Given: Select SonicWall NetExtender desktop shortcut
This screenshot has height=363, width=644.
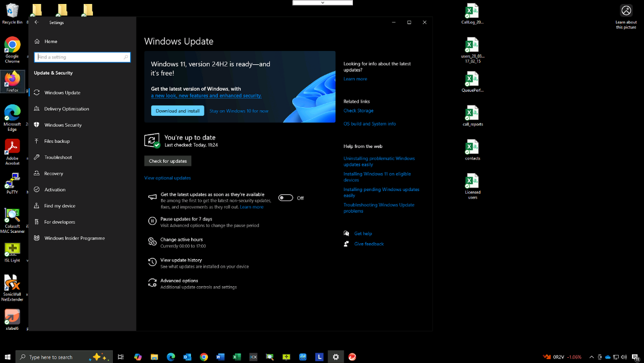Looking at the screenshot, I should coord(13,288).
